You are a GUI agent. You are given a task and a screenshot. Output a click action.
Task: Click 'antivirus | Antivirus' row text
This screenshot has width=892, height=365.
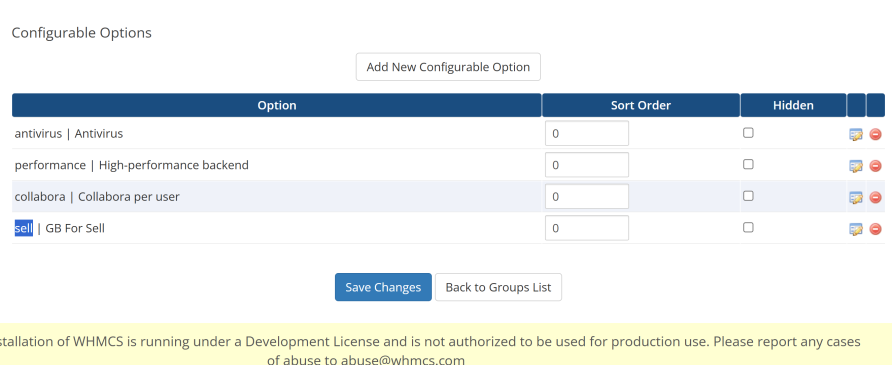[69, 134]
